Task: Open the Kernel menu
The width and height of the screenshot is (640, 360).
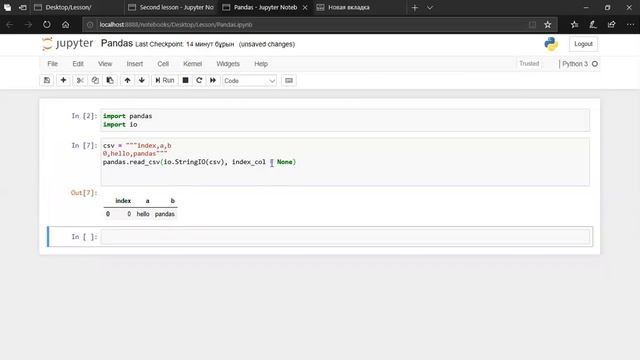Action: tap(193, 64)
